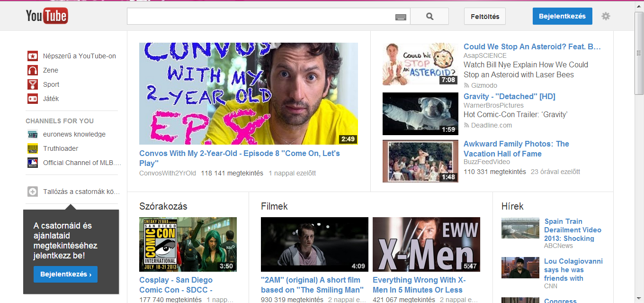Open Convos With My 2-Year-Old Episode 8 title

click(240, 158)
